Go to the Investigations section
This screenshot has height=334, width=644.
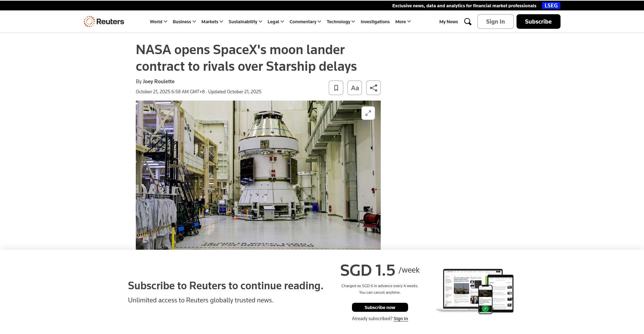pos(375,22)
